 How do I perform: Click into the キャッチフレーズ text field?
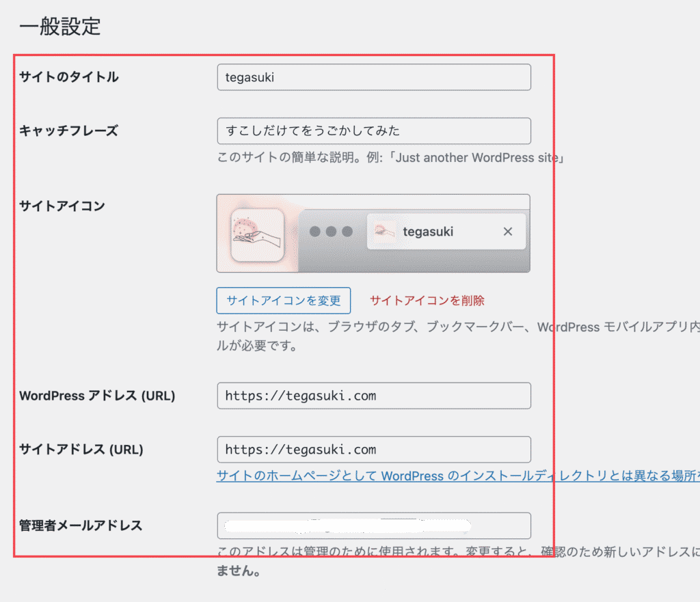(373, 131)
